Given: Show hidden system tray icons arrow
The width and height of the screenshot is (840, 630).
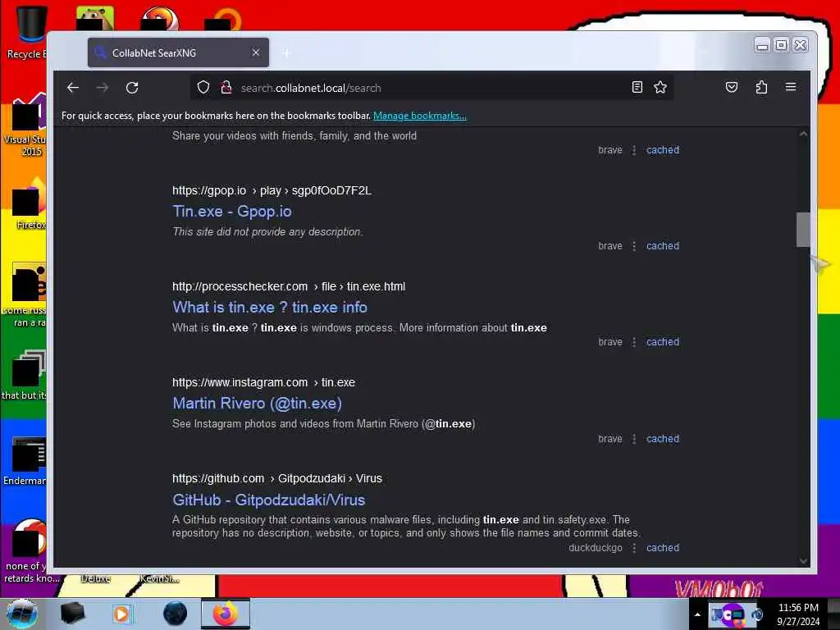Looking at the screenshot, I should 697,614.
